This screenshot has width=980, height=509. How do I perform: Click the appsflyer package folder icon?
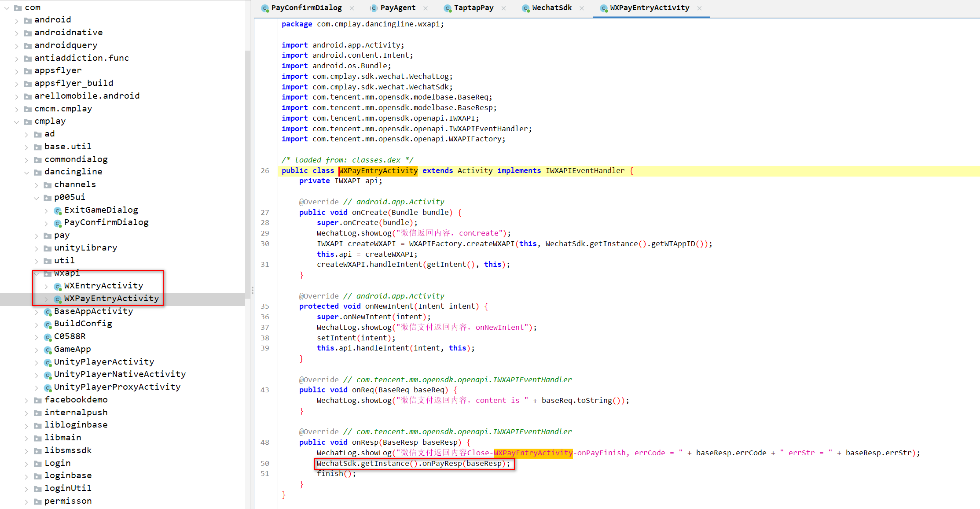click(28, 71)
